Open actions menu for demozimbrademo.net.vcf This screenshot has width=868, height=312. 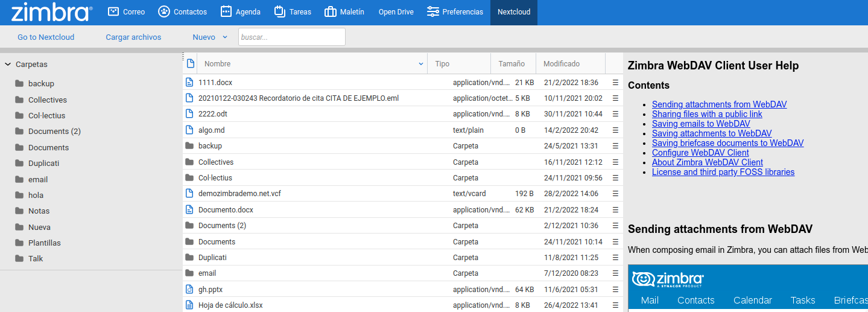tap(616, 194)
